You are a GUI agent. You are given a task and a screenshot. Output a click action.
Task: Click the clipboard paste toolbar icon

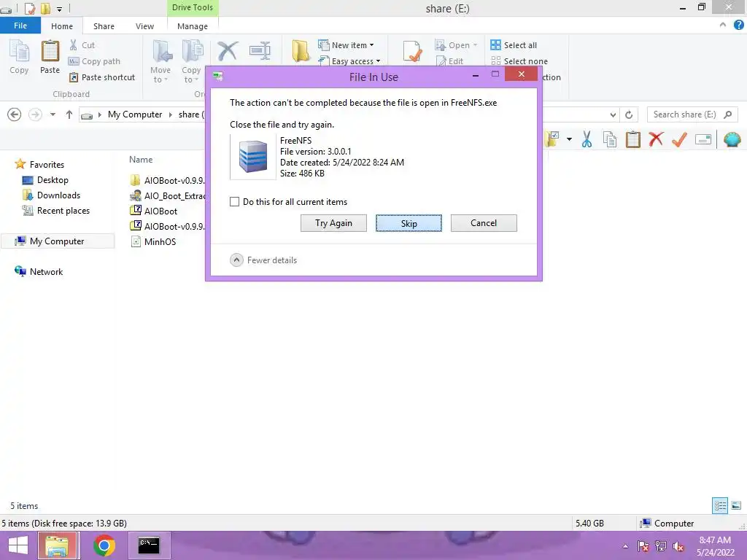point(632,139)
